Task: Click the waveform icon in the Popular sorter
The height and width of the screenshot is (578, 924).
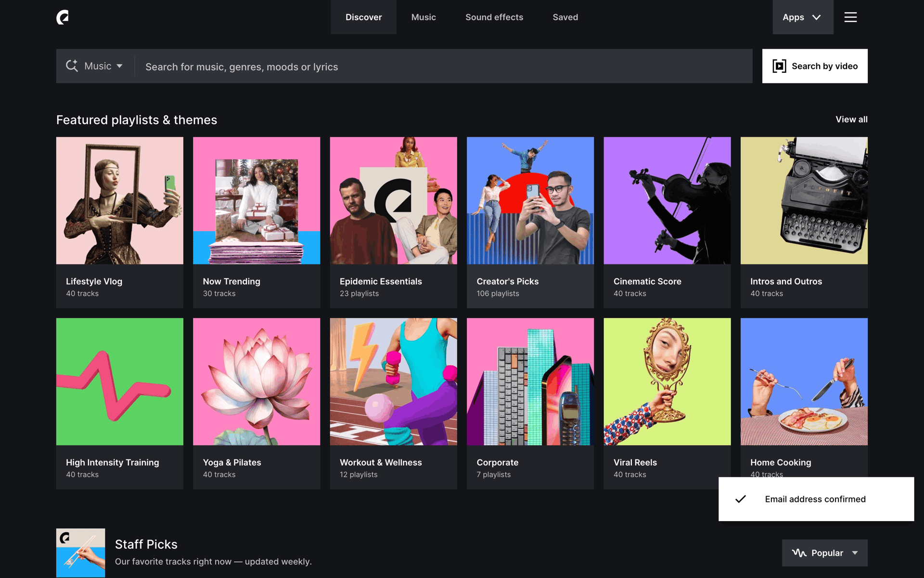Action: 799,553
